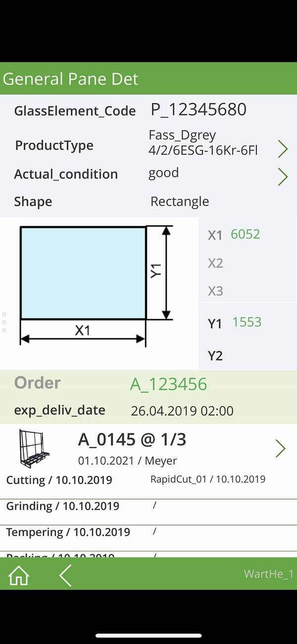Go back using the left arrow icon
Image resolution: width=297 pixels, height=644 pixels.
[65, 575]
